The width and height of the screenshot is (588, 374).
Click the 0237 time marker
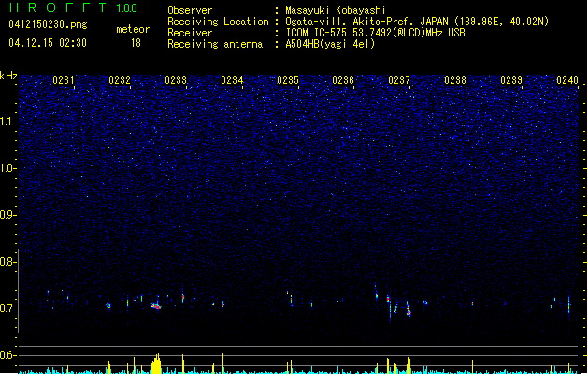coord(399,80)
